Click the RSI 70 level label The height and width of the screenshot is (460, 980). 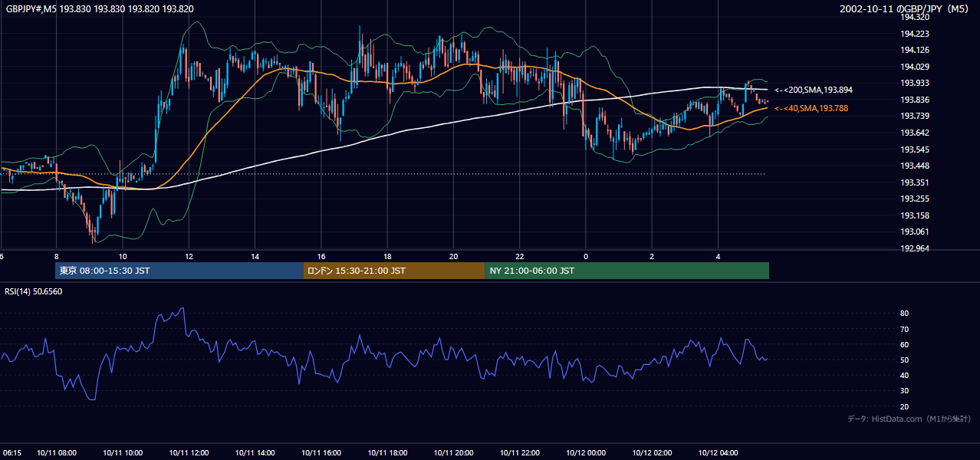point(905,329)
